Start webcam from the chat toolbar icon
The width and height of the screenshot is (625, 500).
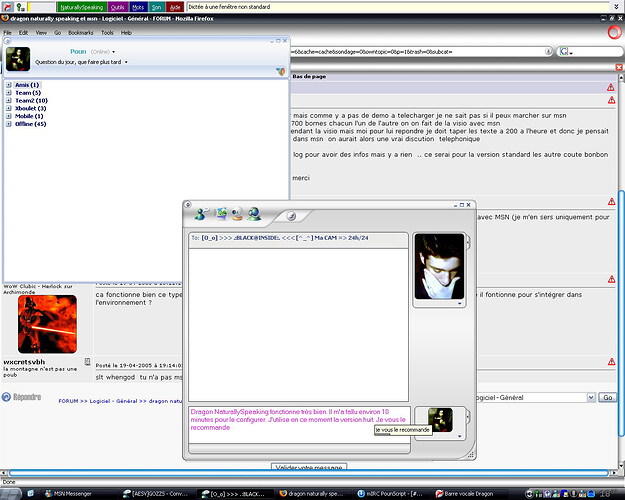[x=237, y=213]
